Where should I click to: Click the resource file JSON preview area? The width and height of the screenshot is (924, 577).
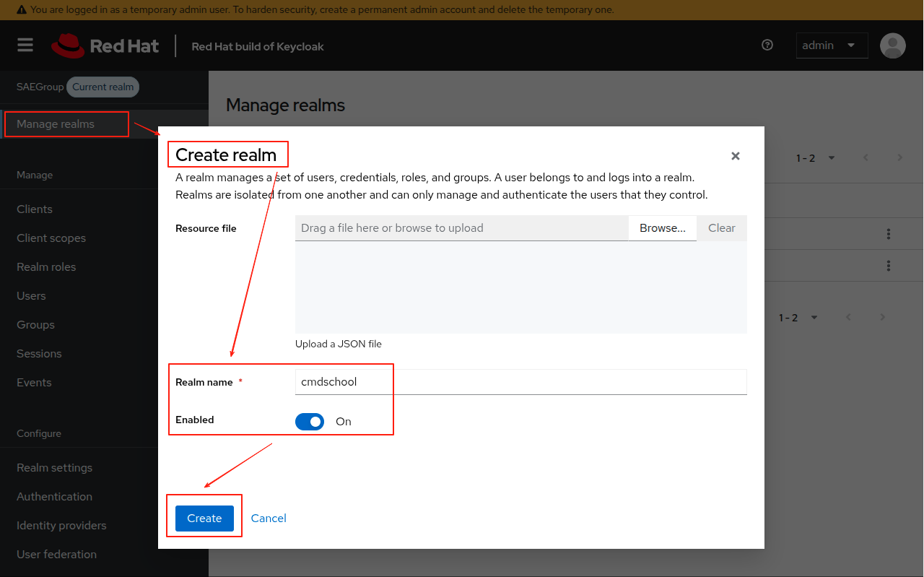(x=520, y=287)
